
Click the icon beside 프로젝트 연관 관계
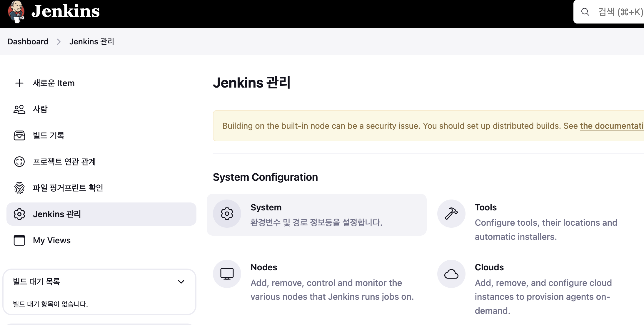coord(19,162)
